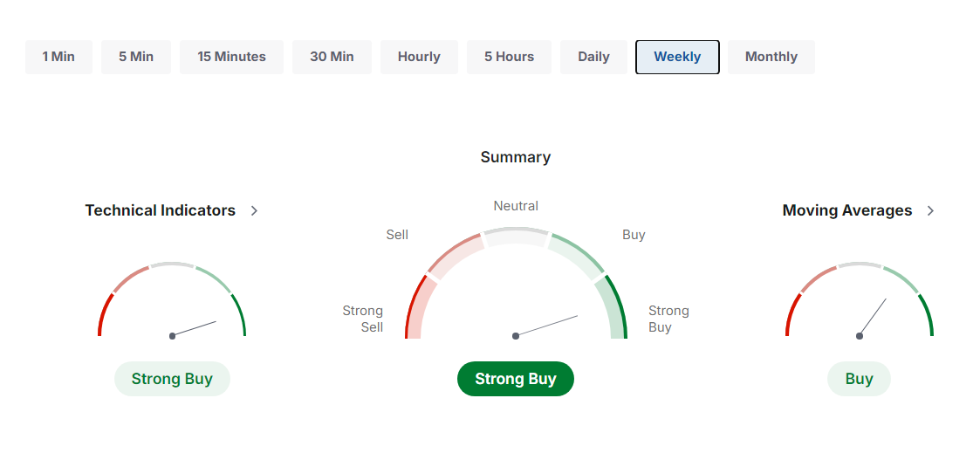980x460 pixels.
Task: Expand the Moving Averages chevron arrow
Action: coord(930,210)
